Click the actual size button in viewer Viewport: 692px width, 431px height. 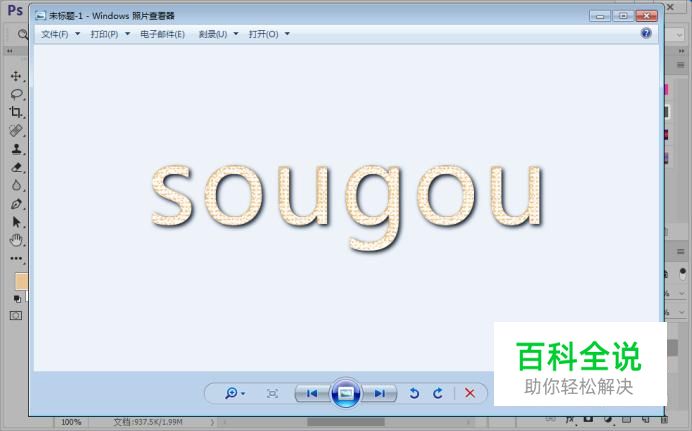pos(273,393)
